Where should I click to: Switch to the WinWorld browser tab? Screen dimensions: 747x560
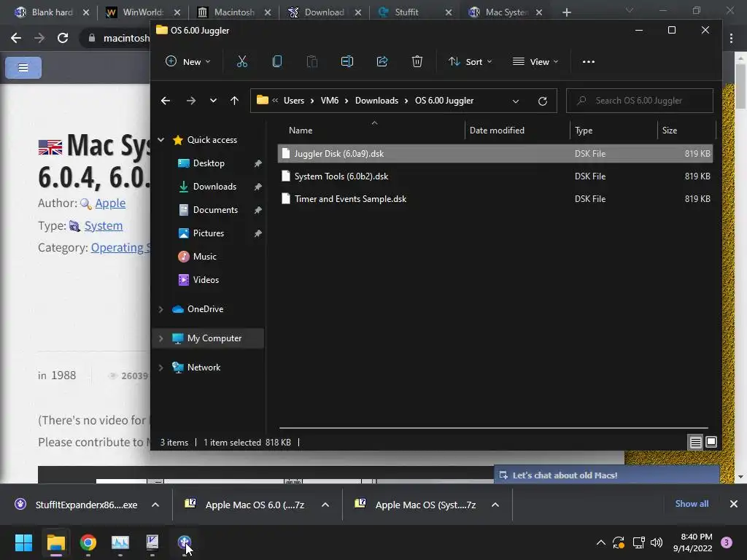pyautogui.click(x=143, y=12)
